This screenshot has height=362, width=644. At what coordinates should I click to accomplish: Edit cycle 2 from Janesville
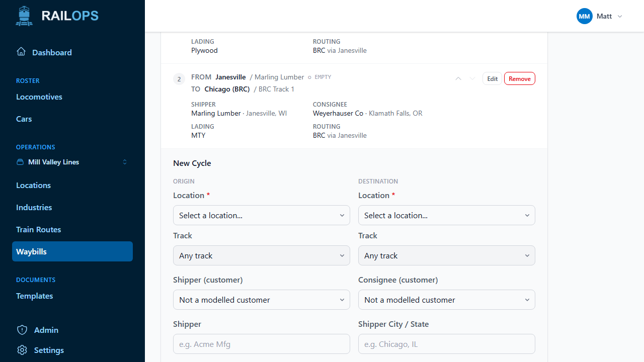pyautogui.click(x=493, y=78)
